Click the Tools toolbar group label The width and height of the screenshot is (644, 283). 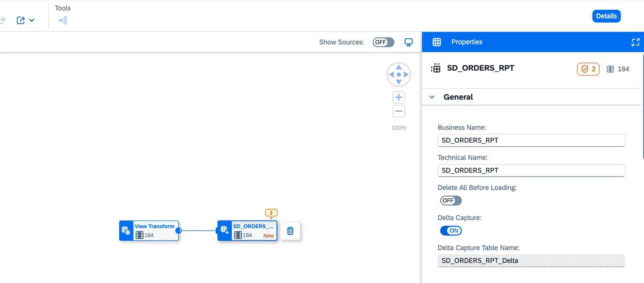63,8
